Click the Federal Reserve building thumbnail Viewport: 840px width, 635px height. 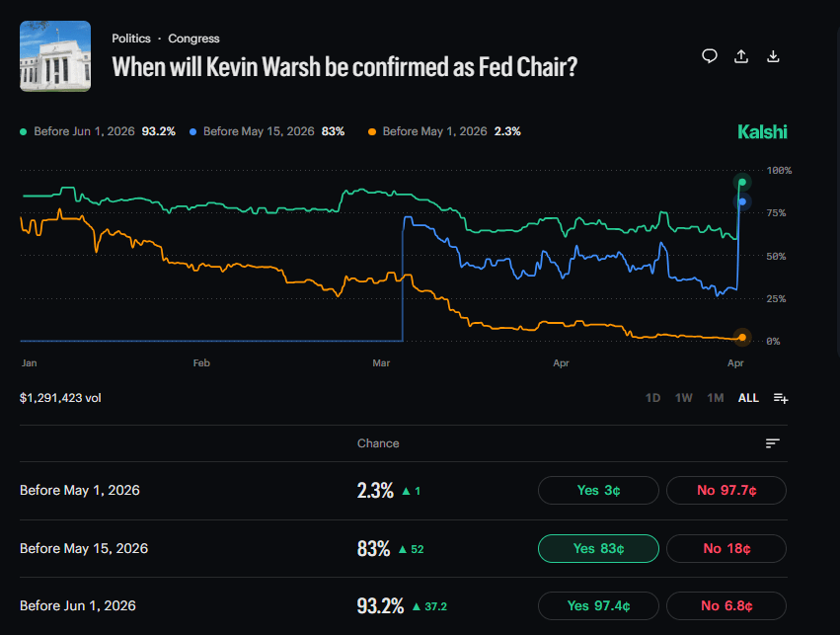[x=55, y=56]
